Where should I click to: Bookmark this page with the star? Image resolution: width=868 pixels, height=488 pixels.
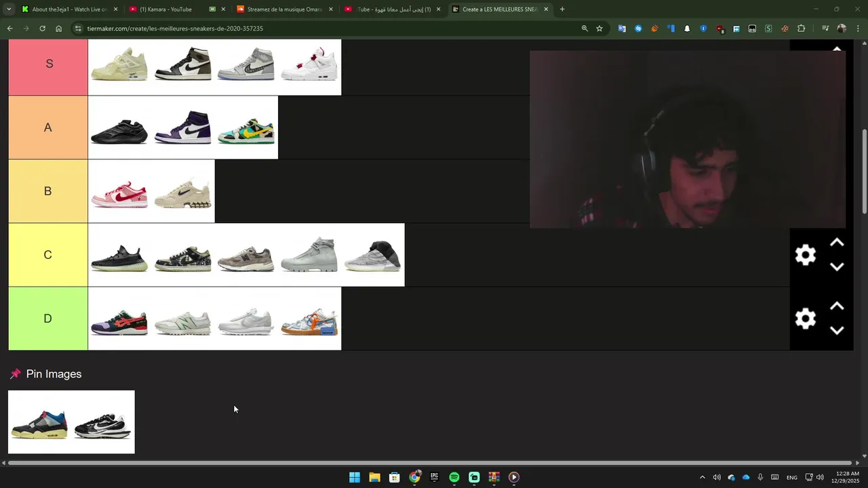coord(599,28)
